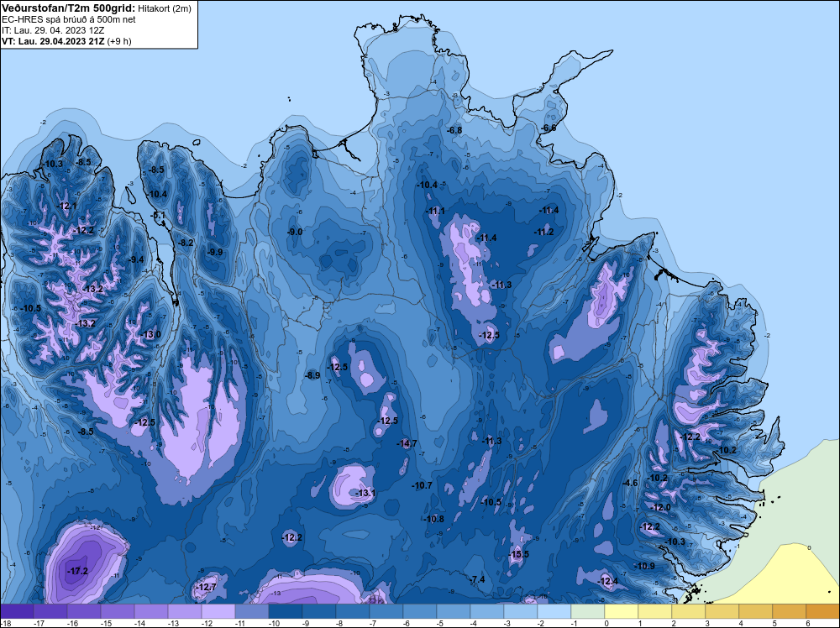Screen dimensions: 840x628
Task: Select the legend swatch labeled -12
Action: 218,611
